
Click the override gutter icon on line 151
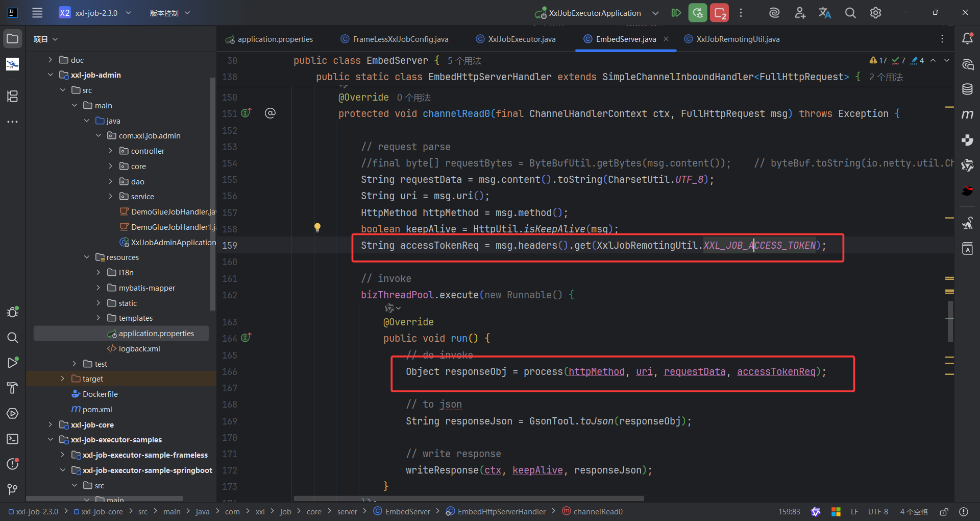point(246,113)
